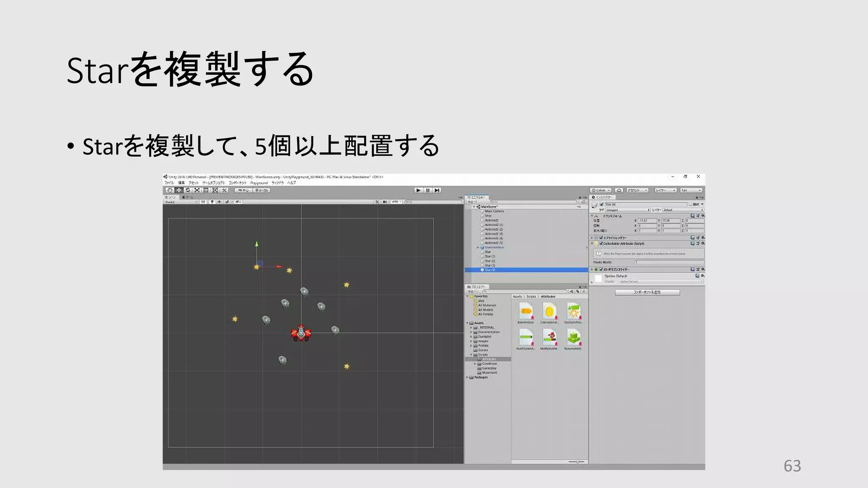Click project search by label icon
868x488 pixels.
pos(578,291)
